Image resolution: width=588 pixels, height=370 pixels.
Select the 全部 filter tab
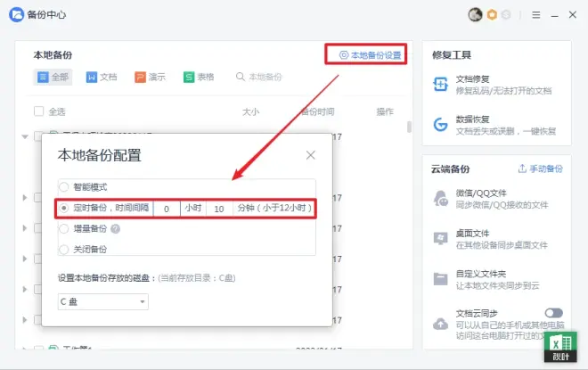tap(53, 77)
